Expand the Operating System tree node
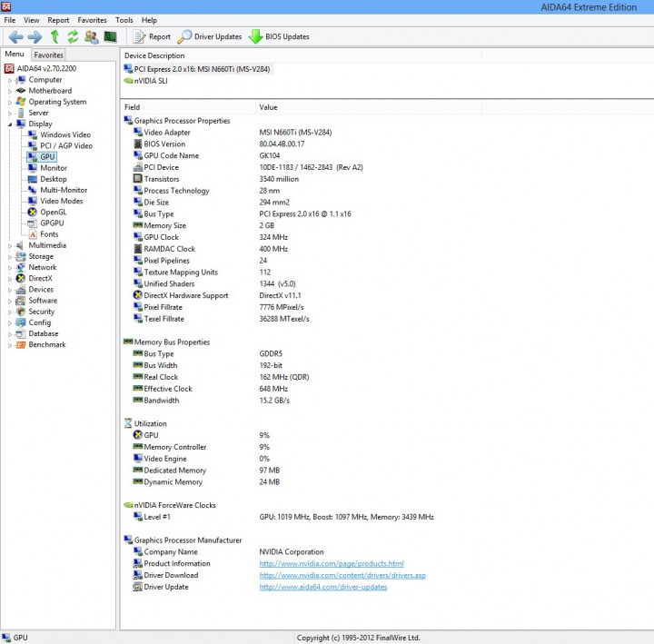 [x=10, y=103]
